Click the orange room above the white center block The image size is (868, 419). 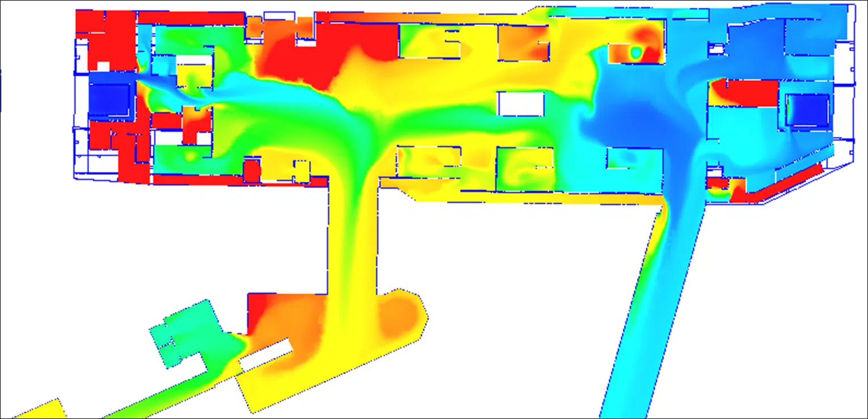tap(524, 43)
